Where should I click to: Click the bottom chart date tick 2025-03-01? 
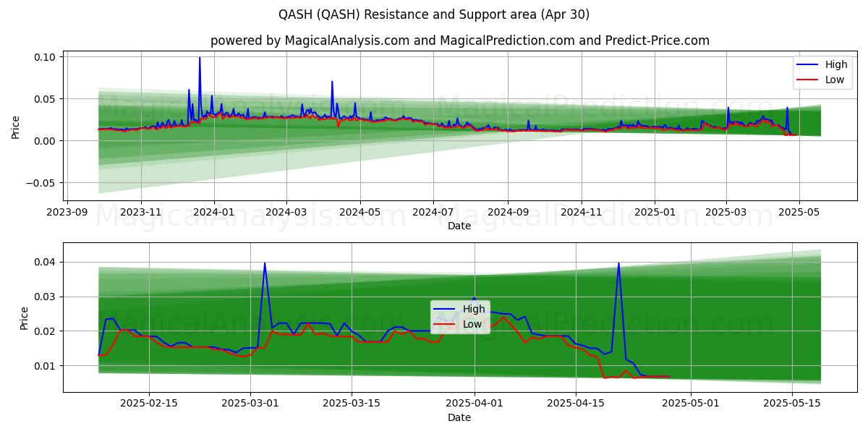point(250,404)
